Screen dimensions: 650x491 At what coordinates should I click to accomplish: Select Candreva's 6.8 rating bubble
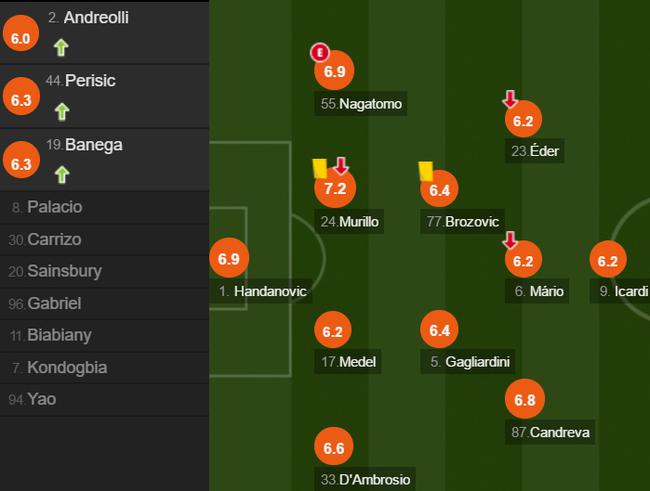(524, 399)
